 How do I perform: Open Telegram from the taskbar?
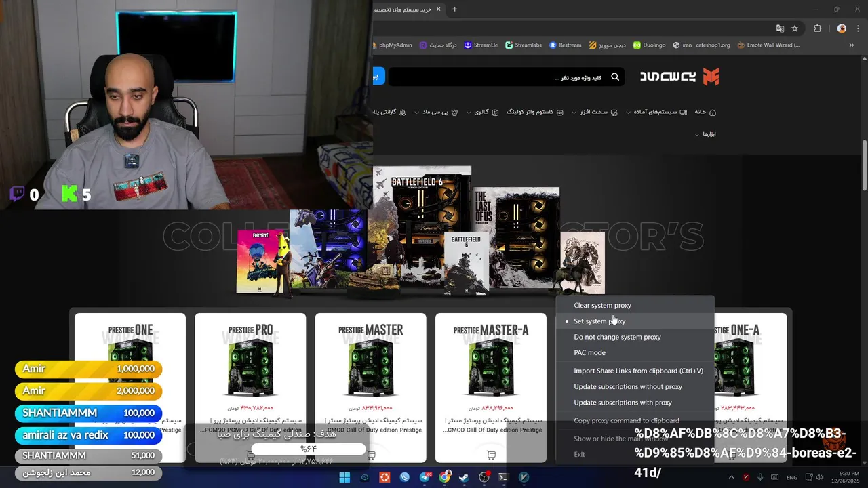coord(425,477)
